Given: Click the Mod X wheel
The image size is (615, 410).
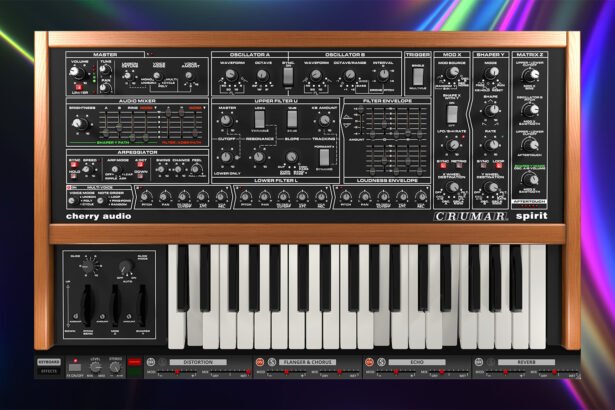Looking at the screenshot, I should tap(115, 305).
